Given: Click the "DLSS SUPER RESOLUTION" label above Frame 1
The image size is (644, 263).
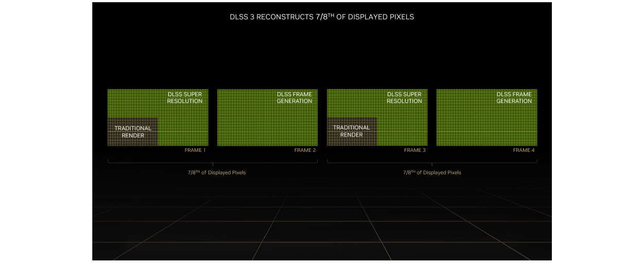Looking at the screenshot, I should tap(185, 98).
